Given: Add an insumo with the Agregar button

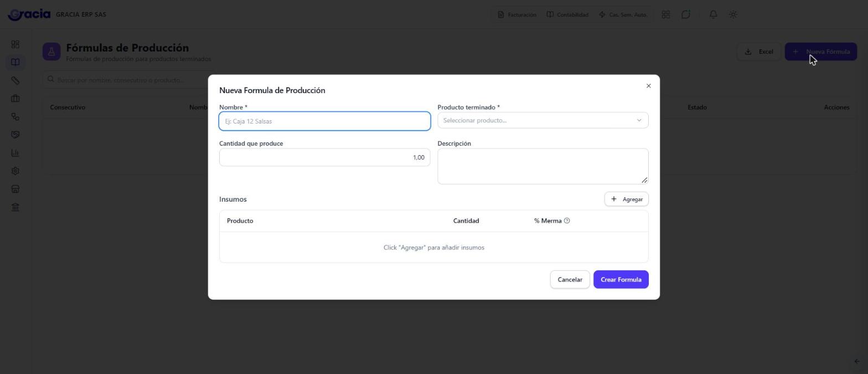Looking at the screenshot, I should click(x=626, y=199).
